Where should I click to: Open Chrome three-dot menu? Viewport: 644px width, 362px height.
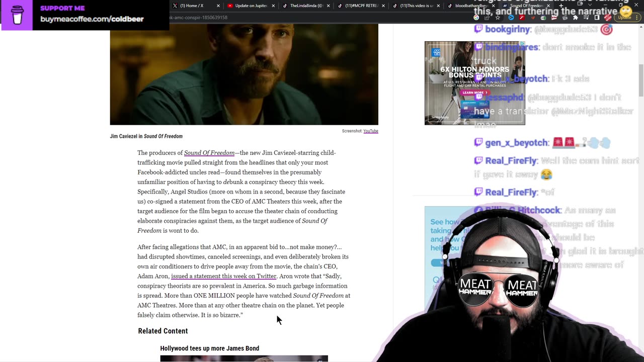coord(636,18)
